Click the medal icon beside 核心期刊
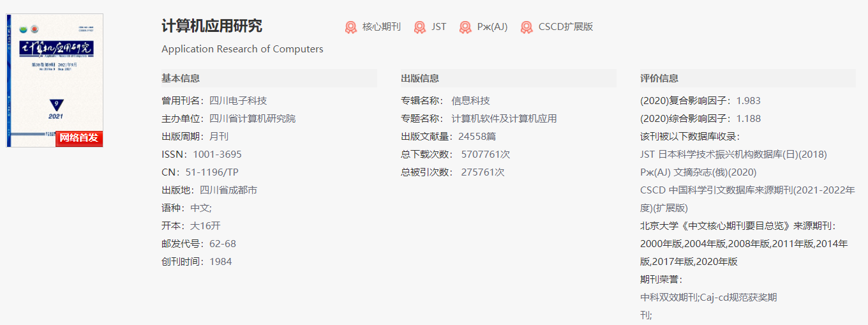Screen dimensions: 868x325 (350, 27)
